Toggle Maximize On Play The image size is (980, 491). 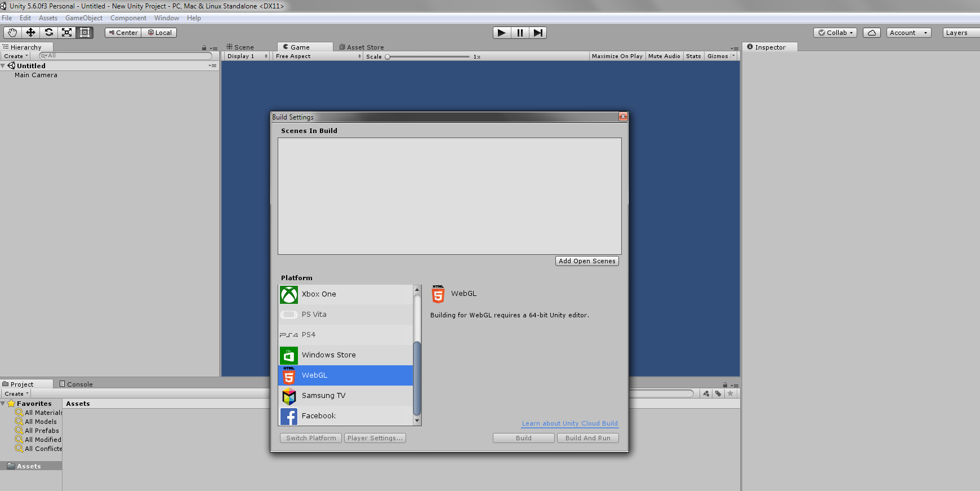[617, 56]
